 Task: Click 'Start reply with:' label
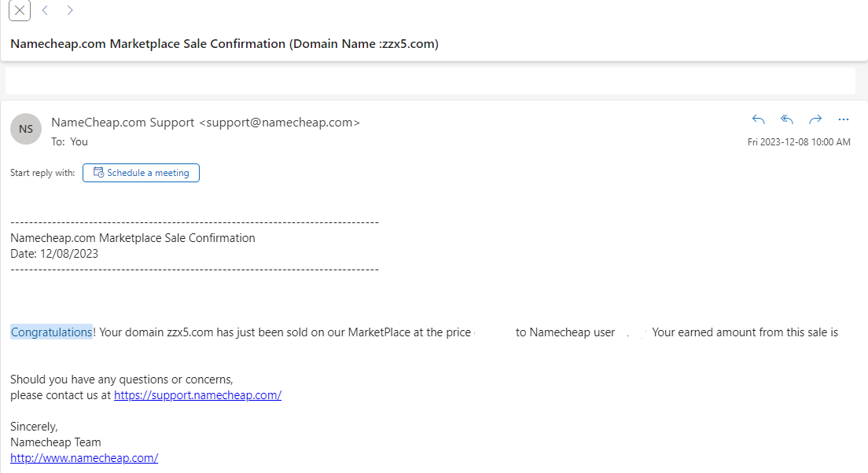[x=42, y=173]
